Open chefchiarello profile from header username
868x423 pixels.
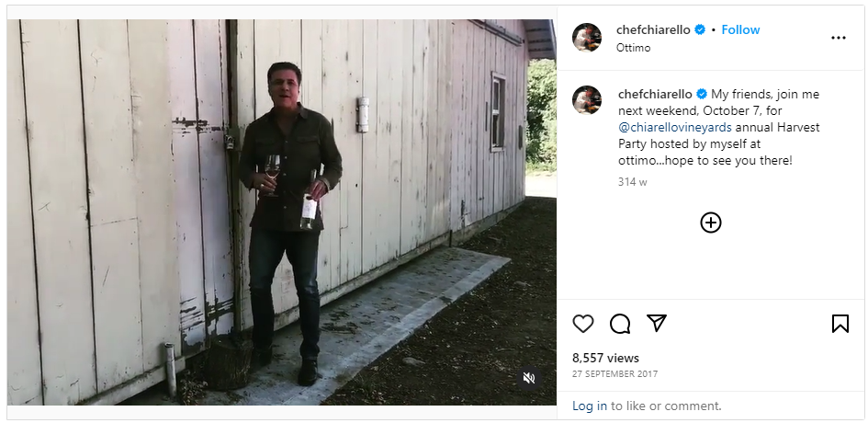(653, 30)
